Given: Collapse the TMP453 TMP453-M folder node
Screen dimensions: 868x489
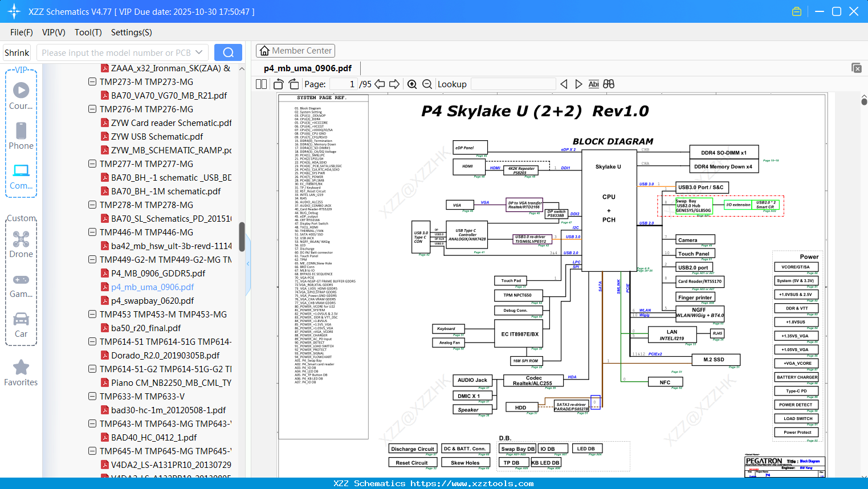Looking at the screenshot, I should (x=92, y=315).
